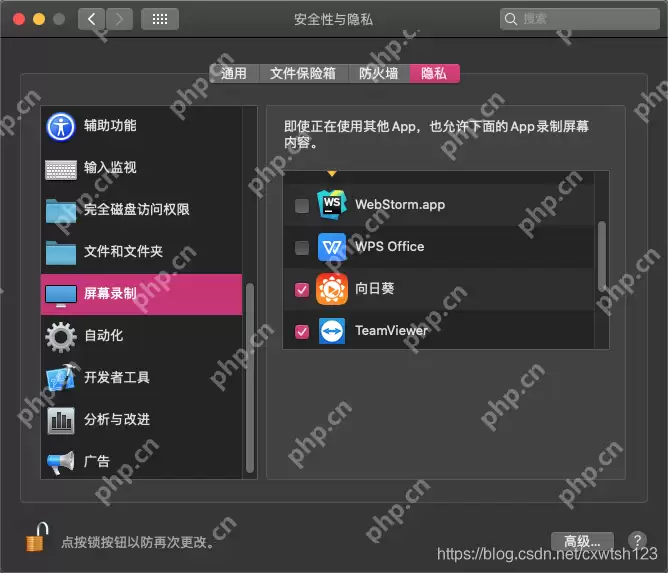668x573 pixels.
Task: Click the 向日葵 name text
Action: pos(374,289)
